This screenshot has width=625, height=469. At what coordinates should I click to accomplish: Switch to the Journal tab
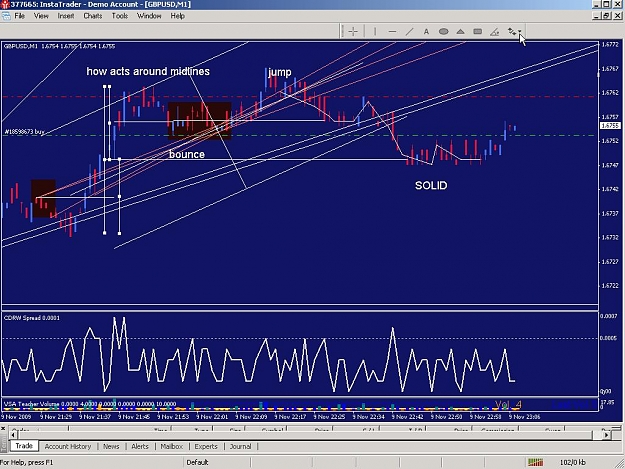click(x=240, y=446)
